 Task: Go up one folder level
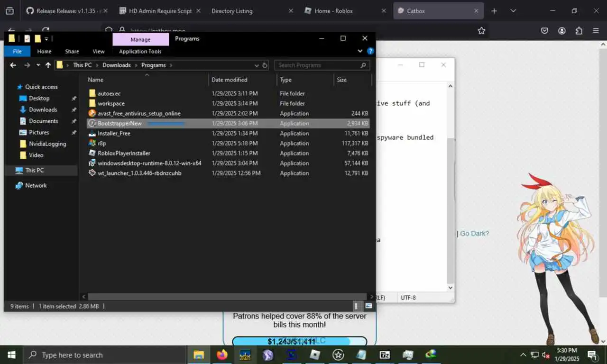point(48,65)
